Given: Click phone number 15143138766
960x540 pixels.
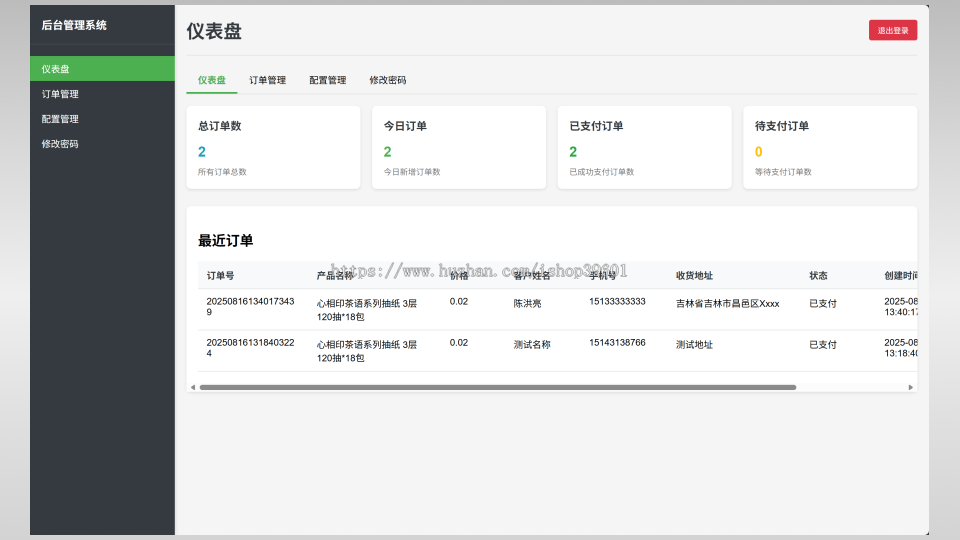Looking at the screenshot, I should point(617,342).
